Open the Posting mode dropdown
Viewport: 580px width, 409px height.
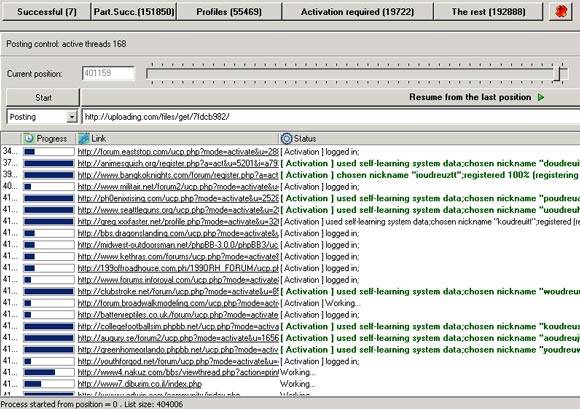tap(72, 117)
